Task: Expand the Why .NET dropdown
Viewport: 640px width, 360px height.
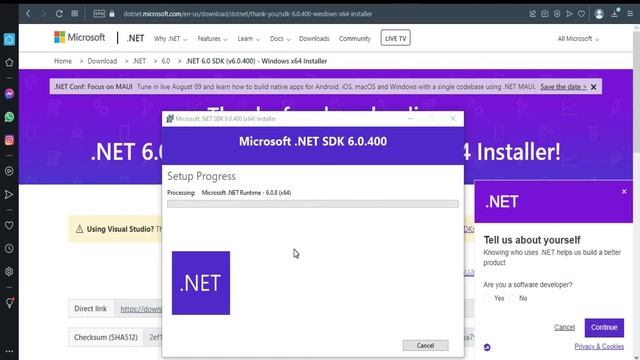Action: click(170, 39)
